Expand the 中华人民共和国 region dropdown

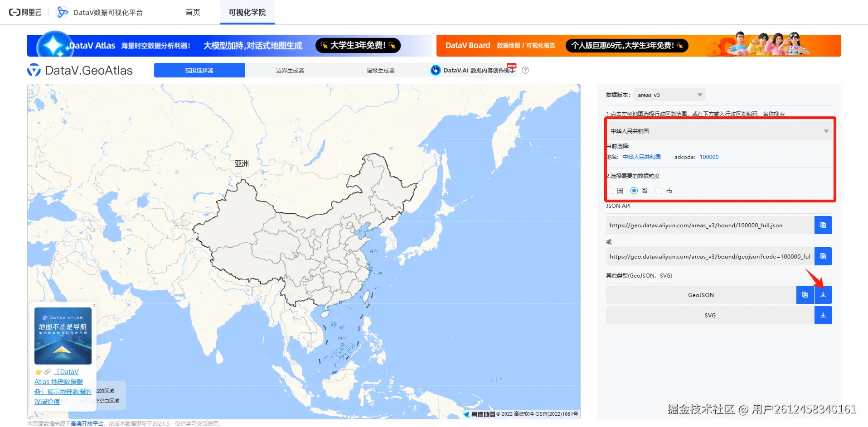click(719, 131)
